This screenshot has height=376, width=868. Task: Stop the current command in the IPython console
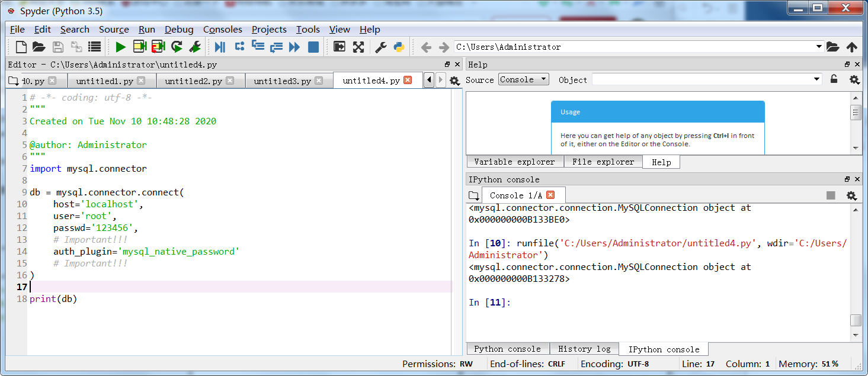(831, 195)
